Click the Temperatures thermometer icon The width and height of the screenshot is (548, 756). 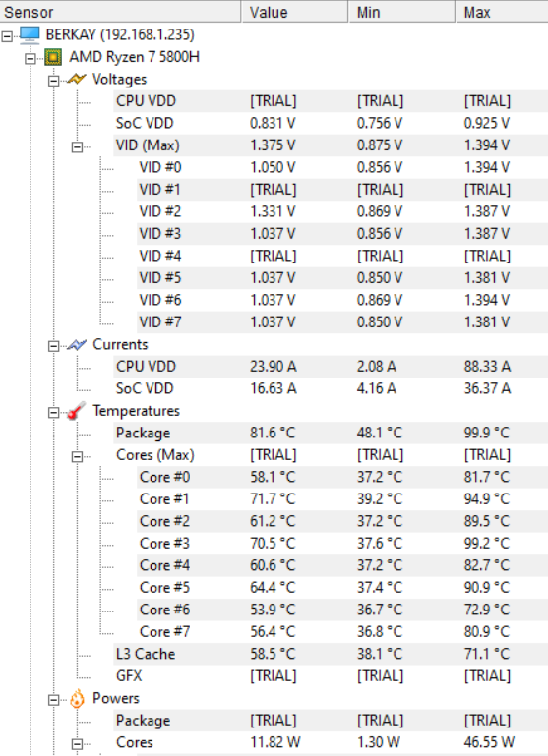coord(77,411)
